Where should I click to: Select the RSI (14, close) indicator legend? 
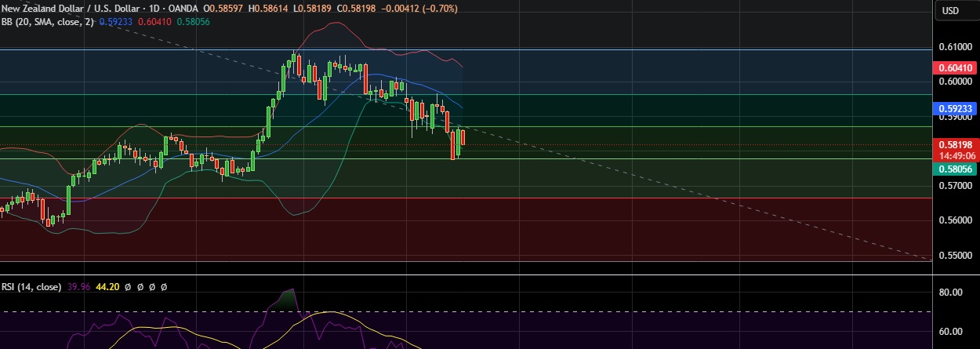[x=31, y=287]
